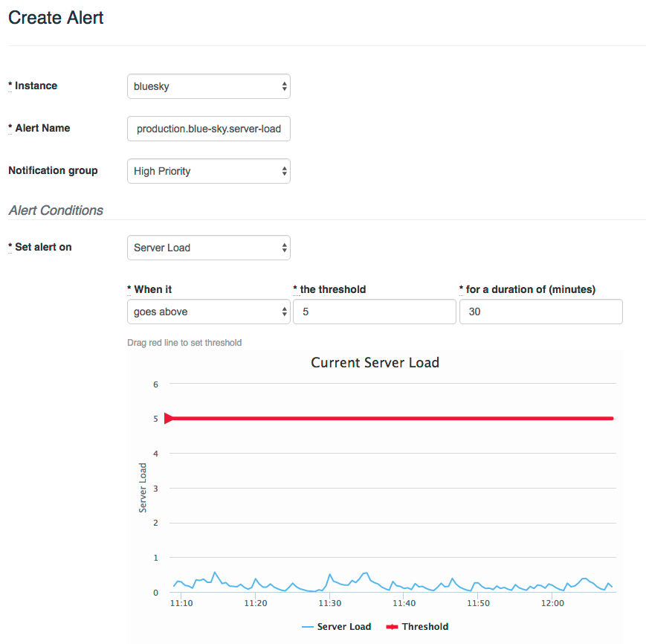The image size is (646, 644).
Task: Click the threshold input containing 5
Action: 374,312
